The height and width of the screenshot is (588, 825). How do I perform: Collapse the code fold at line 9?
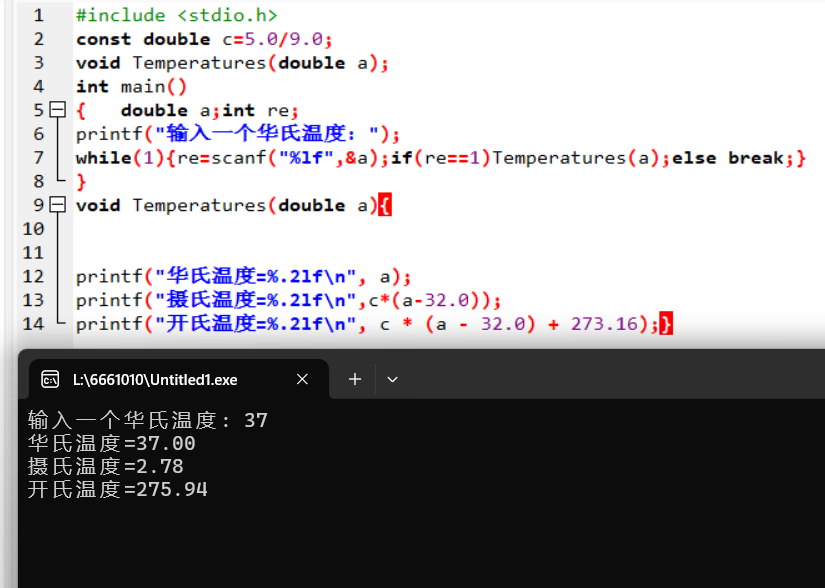click(57, 205)
